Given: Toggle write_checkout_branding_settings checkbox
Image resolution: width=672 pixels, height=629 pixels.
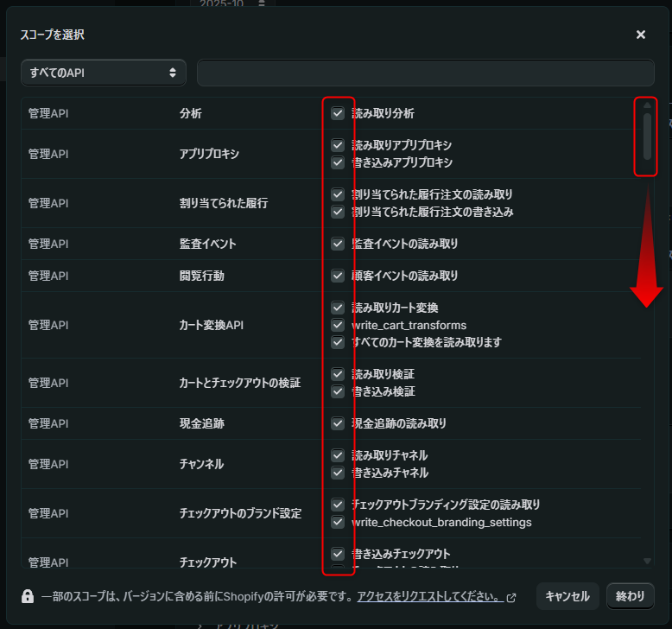Looking at the screenshot, I should (338, 522).
